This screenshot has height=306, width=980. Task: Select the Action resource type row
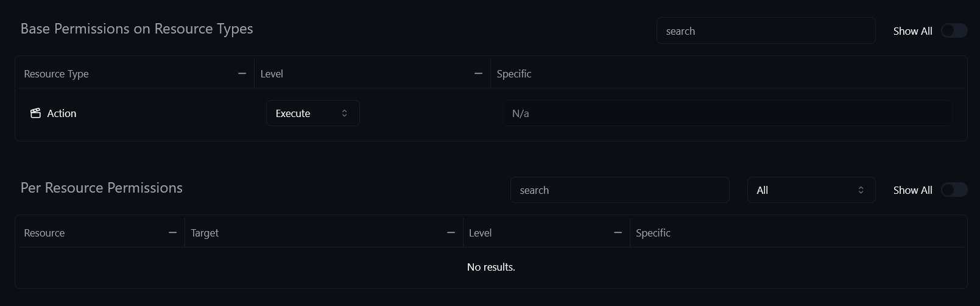coord(62,113)
